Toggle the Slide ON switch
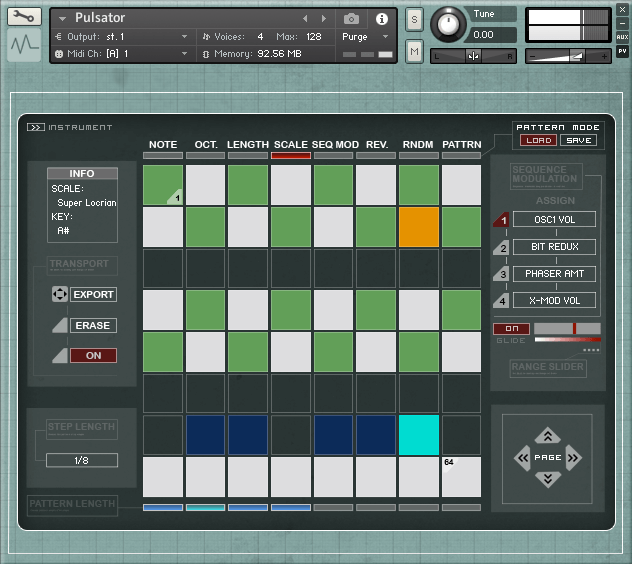 (511, 328)
